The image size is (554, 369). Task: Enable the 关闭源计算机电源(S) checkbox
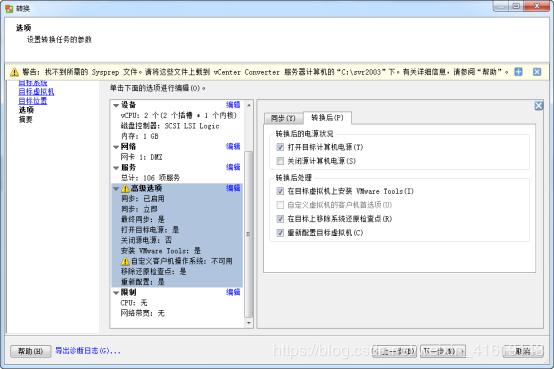click(x=280, y=161)
